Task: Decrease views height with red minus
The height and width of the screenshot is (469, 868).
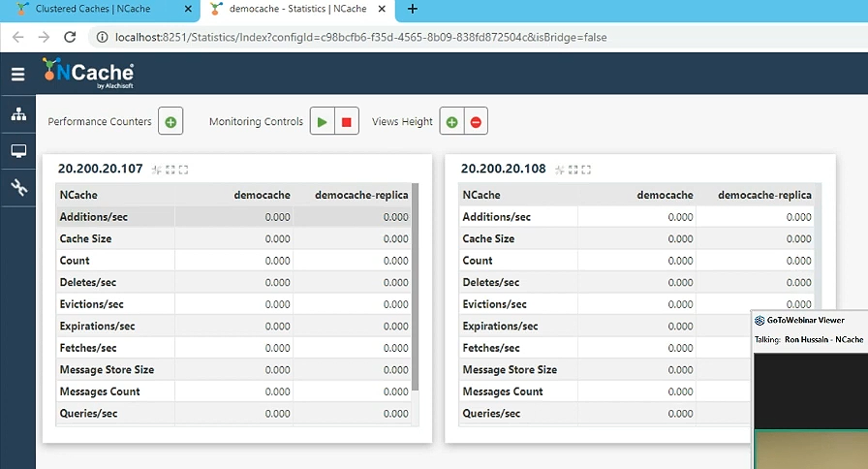Action: click(476, 121)
